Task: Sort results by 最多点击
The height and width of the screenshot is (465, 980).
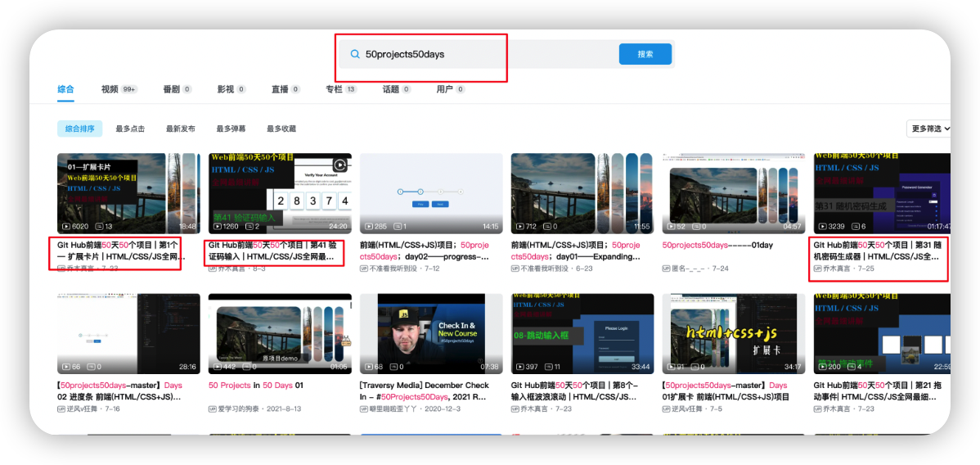Action: 130,129
